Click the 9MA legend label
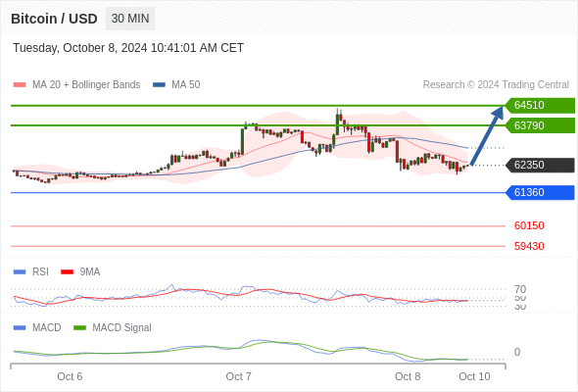Viewport: 578px width, 392px height. click(90, 272)
